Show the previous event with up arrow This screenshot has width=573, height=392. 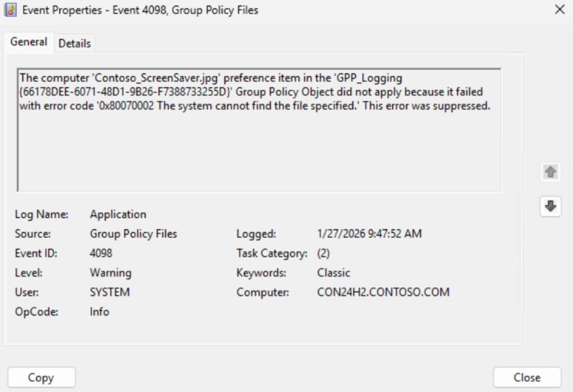(551, 172)
